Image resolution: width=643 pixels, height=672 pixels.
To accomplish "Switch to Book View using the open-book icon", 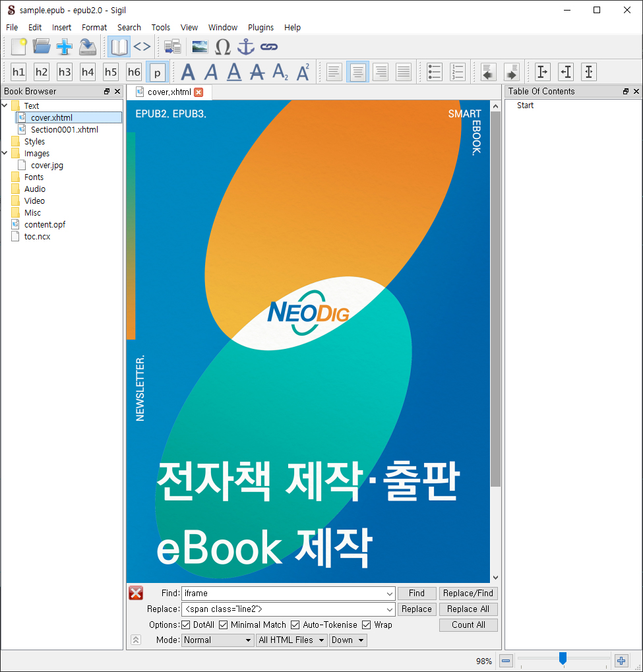I will pyautogui.click(x=119, y=47).
